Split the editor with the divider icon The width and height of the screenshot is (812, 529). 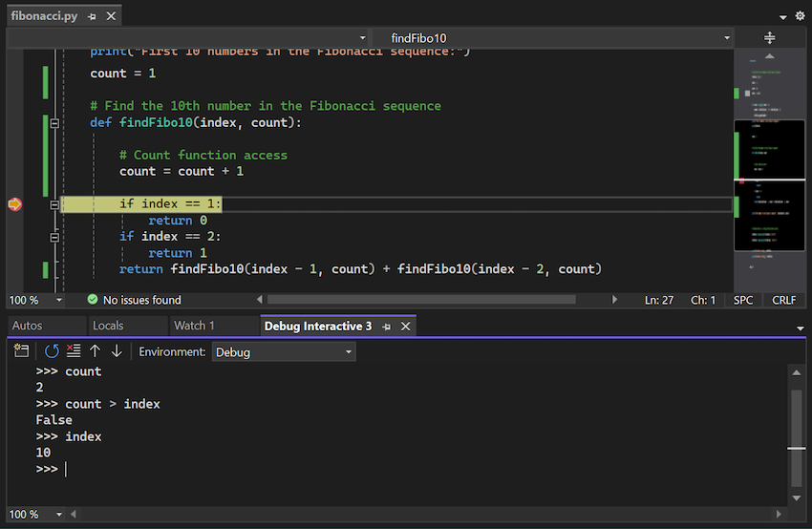tap(770, 38)
